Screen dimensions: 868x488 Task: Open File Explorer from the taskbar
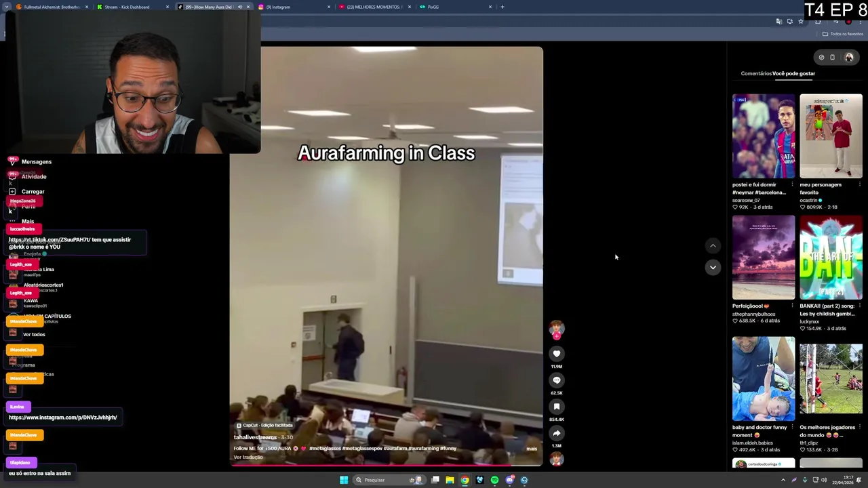(450, 480)
